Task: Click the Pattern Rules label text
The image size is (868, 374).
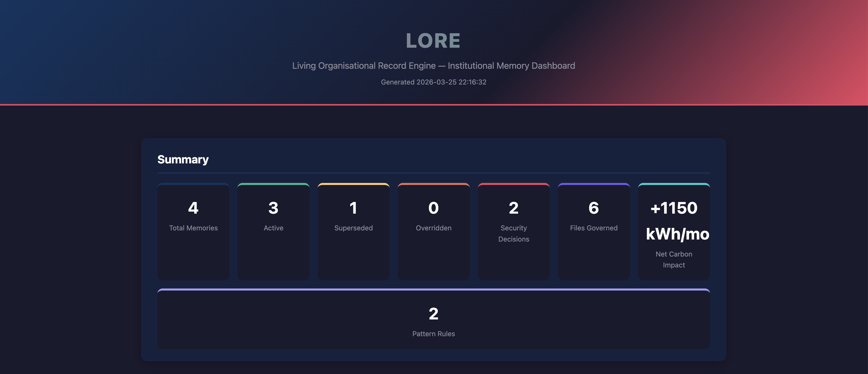Action: (x=433, y=334)
